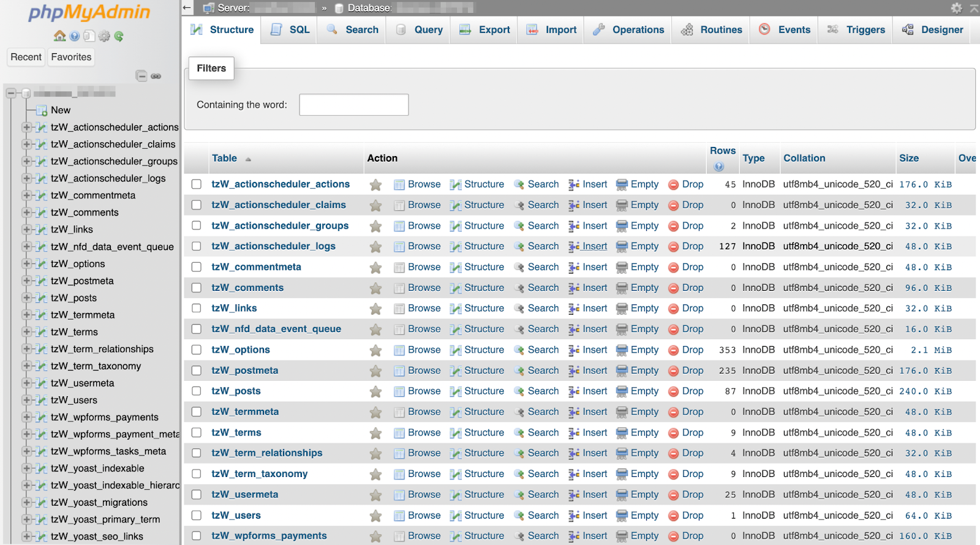The image size is (980, 545).
Task: Open settings gear in left sidebar
Action: pyautogui.click(x=104, y=36)
